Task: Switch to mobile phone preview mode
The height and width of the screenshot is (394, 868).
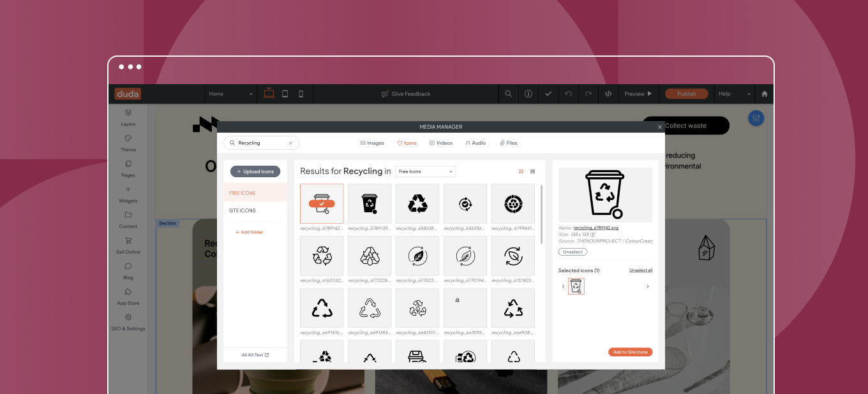Action: point(301,93)
